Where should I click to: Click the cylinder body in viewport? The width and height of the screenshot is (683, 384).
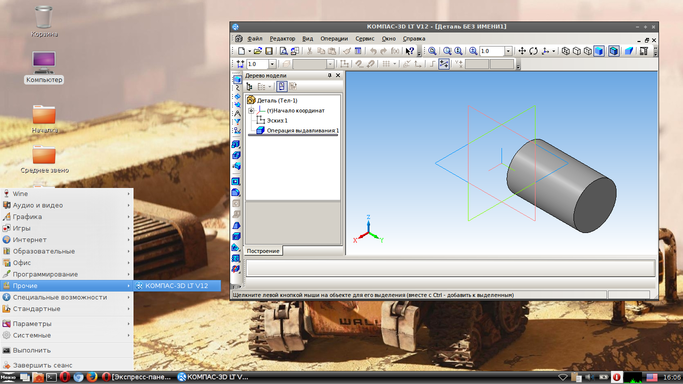pyautogui.click(x=561, y=185)
